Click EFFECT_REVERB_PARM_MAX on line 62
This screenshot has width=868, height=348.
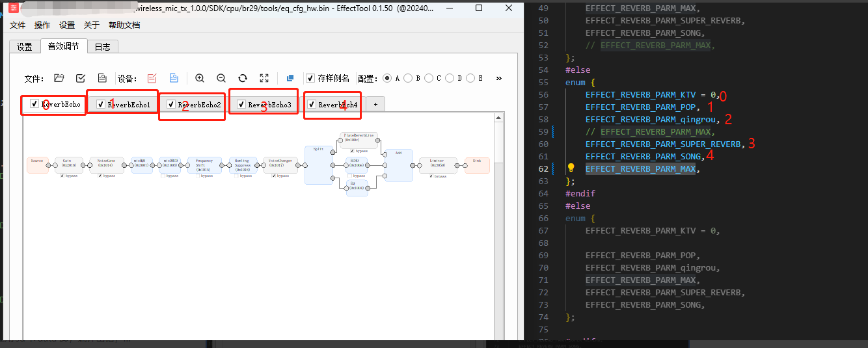(640, 168)
